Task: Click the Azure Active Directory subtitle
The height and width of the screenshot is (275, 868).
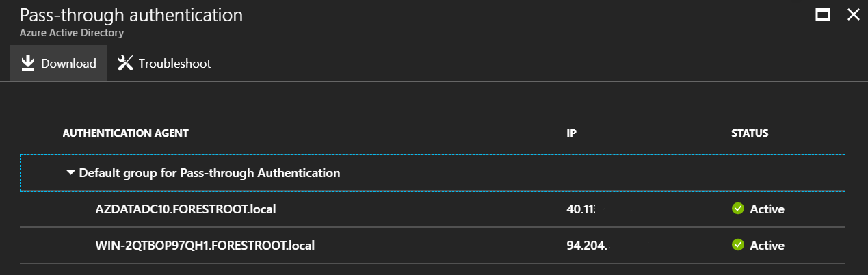Action: [x=72, y=32]
